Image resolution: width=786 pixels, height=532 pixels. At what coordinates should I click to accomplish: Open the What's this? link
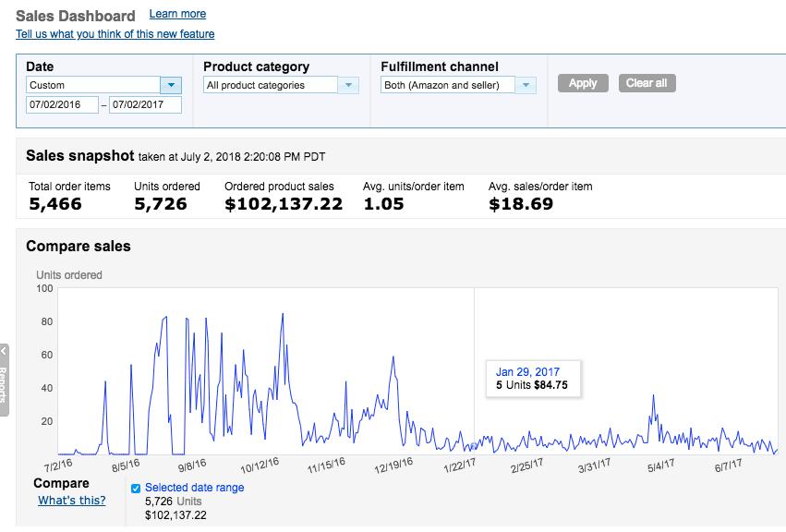pos(72,501)
